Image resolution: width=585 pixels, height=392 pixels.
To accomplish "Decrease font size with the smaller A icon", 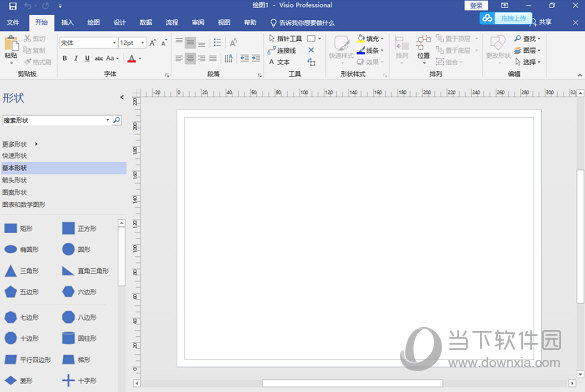I will [164, 43].
